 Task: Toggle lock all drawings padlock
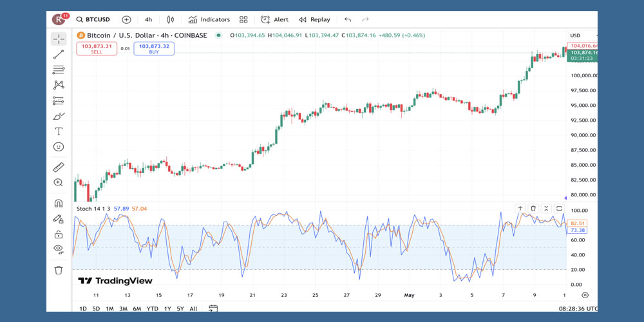pyautogui.click(x=59, y=234)
